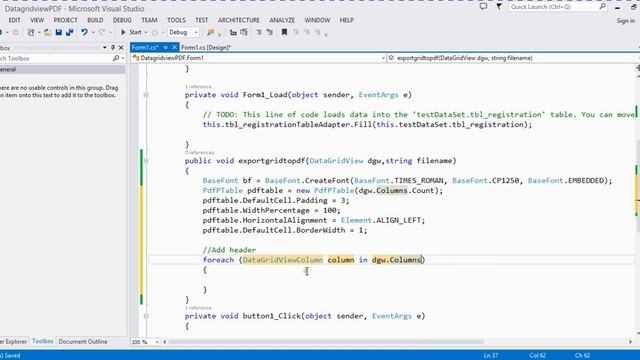The width and height of the screenshot is (640, 360).
Task: Click the grayed Redo arrow icon
Action: click(x=102, y=32)
